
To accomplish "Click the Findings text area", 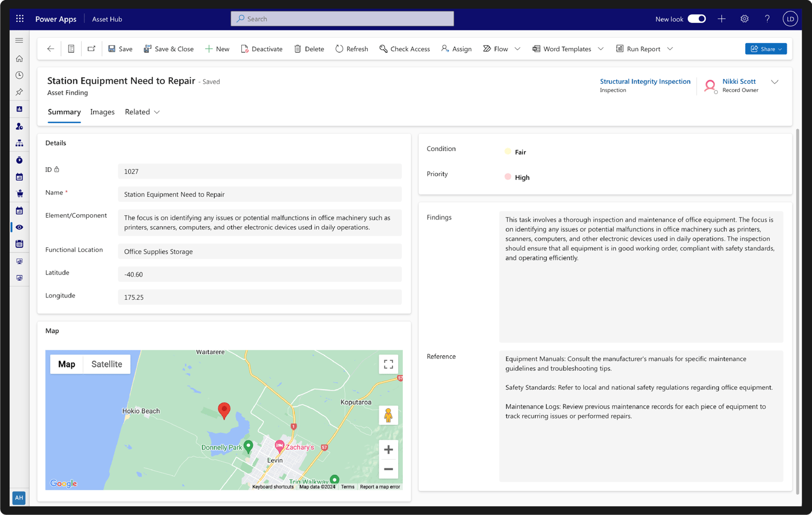I will [641, 277].
